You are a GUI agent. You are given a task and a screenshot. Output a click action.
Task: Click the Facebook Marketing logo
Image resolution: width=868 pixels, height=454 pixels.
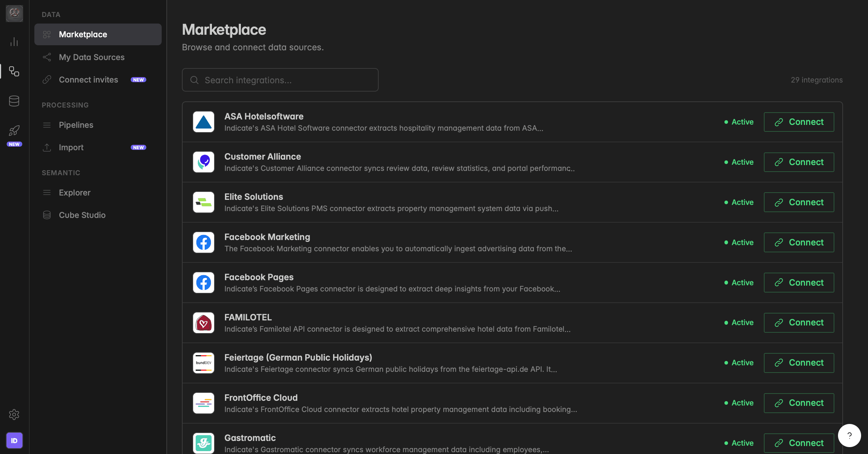[x=204, y=243]
